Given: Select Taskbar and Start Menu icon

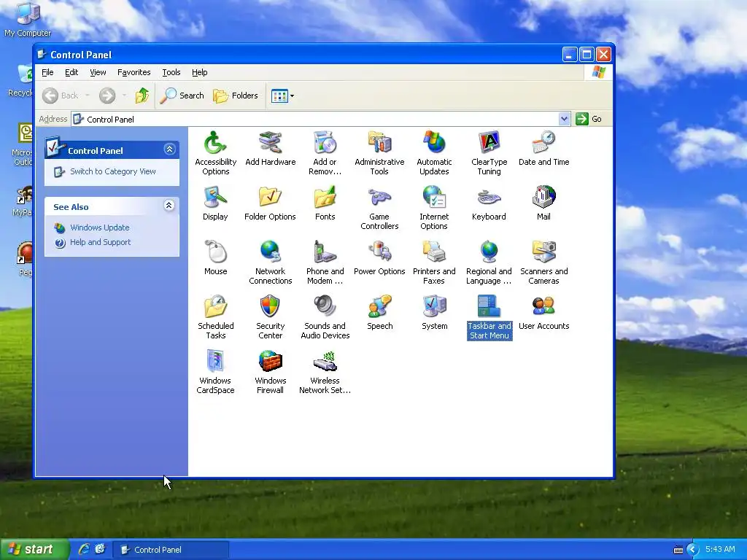Looking at the screenshot, I should click(489, 317).
